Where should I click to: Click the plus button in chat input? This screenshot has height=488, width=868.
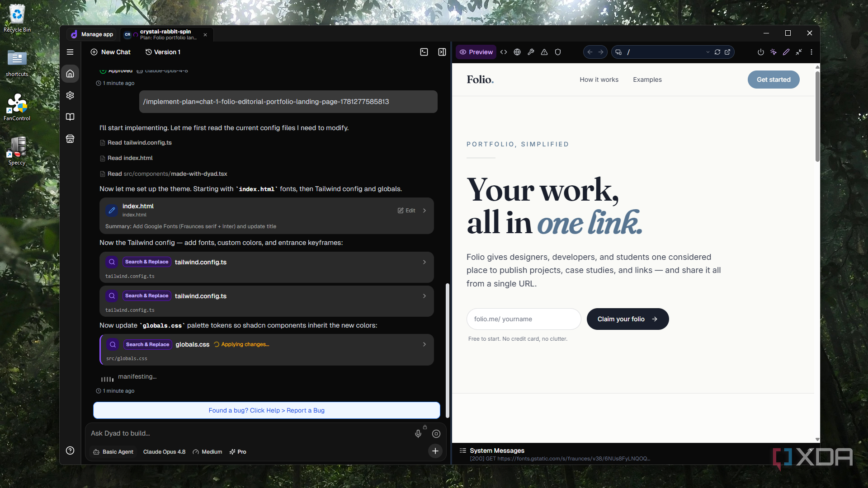pos(435,450)
